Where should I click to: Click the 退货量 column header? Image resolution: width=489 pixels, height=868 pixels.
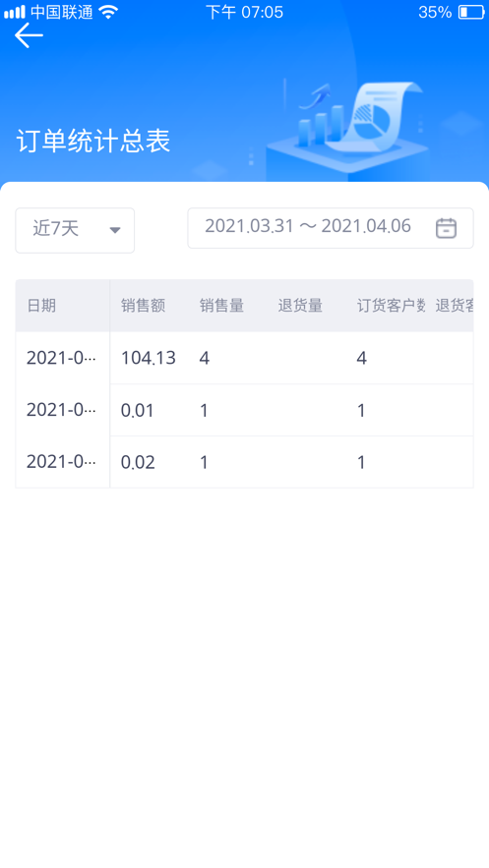click(x=300, y=306)
